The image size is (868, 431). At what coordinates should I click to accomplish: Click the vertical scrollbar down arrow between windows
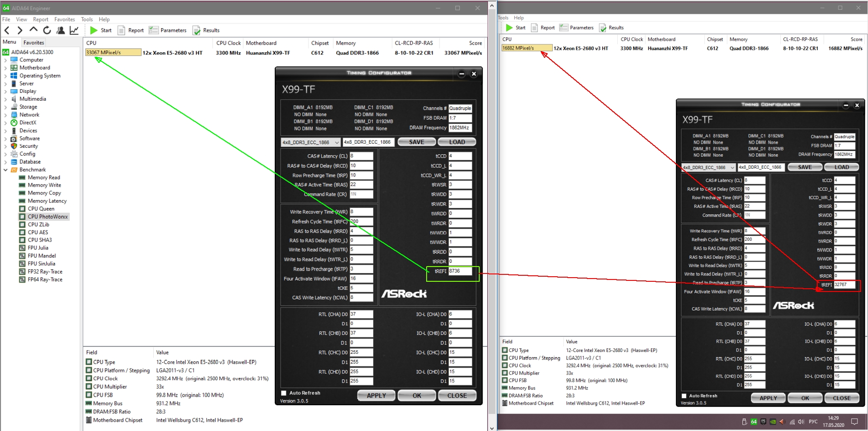[x=492, y=428]
